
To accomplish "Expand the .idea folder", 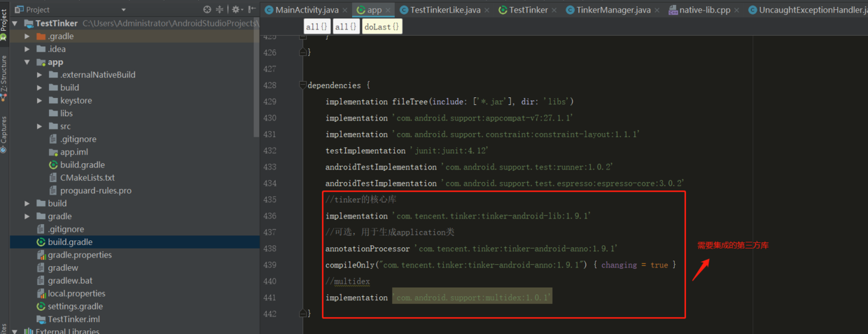I will coord(27,49).
